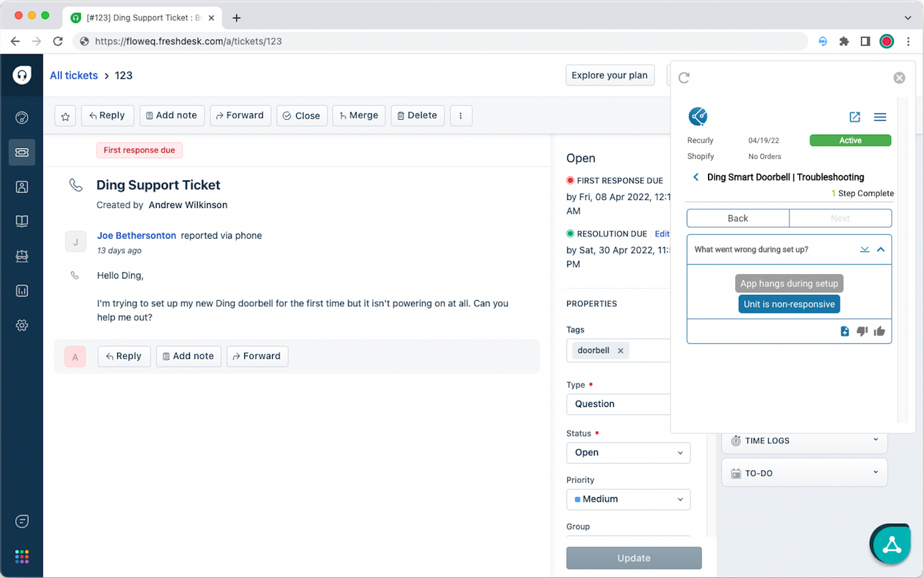Open the Freshworks app switcher grid

click(22, 557)
